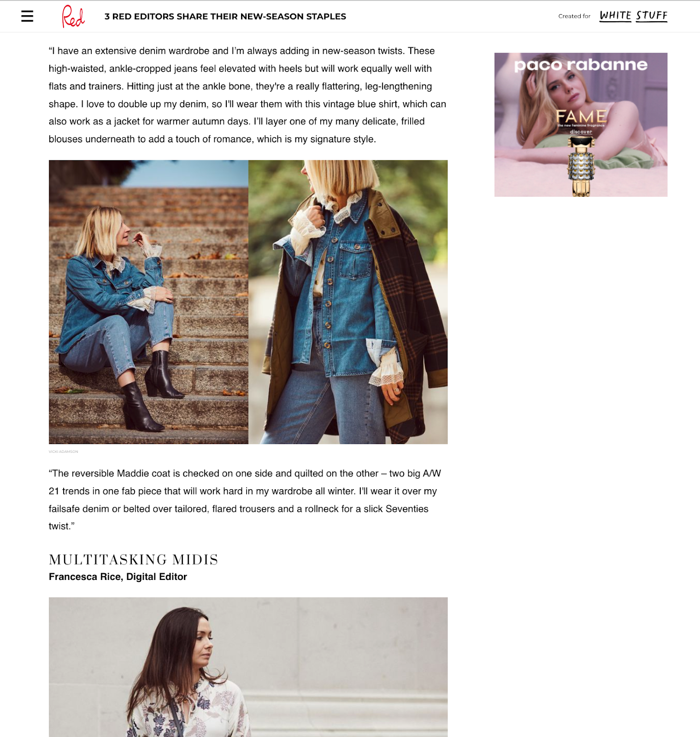Open photo of Francesca in floral blouse
Image resolution: width=700 pixels, height=737 pixels.
pyautogui.click(x=248, y=667)
